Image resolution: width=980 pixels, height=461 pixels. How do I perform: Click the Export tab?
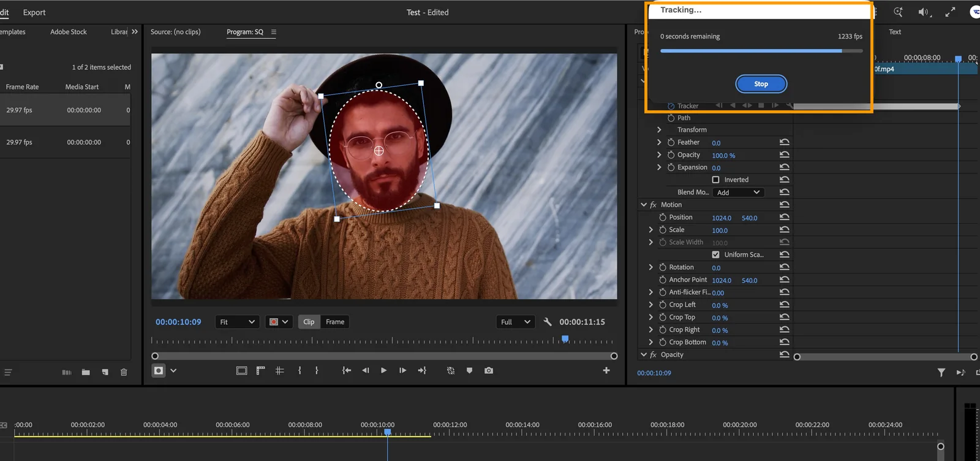point(34,12)
